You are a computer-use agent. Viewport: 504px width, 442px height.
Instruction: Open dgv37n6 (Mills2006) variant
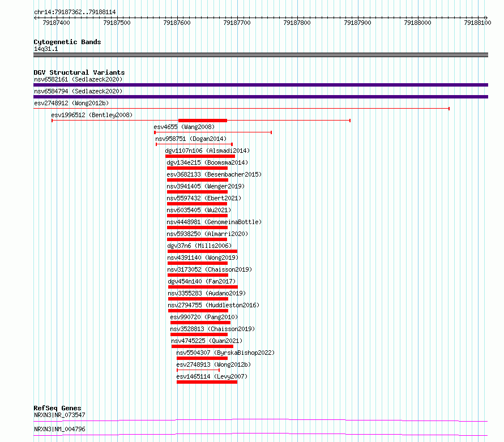[199, 246]
